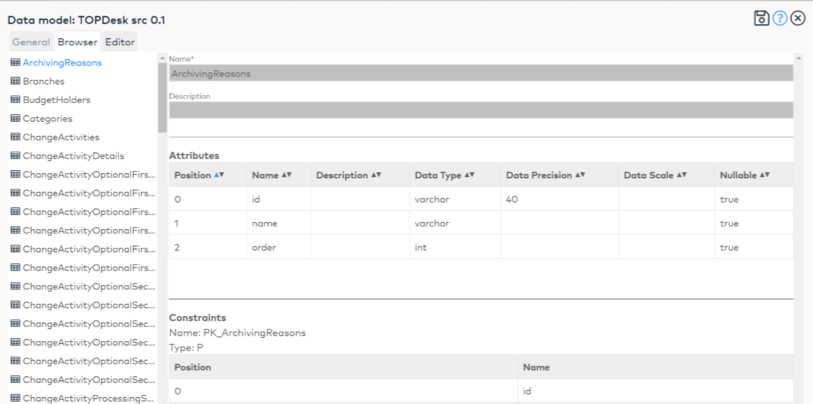Image resolution: width=813 pixels, height=404 pixels.
Task: Click the table icon beside Categories
Action: point(15,118)
